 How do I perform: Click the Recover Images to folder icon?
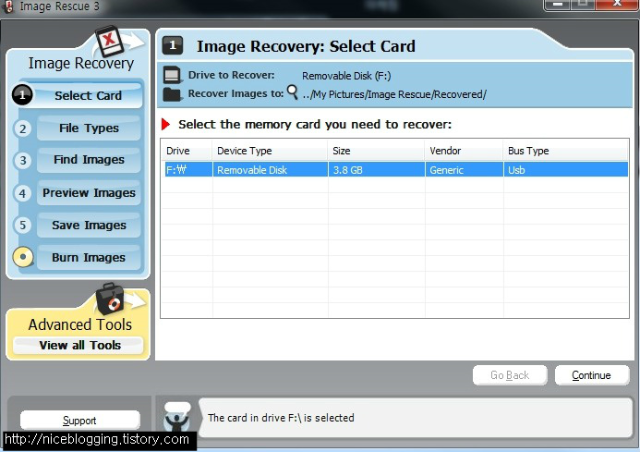tap(172, 94)
